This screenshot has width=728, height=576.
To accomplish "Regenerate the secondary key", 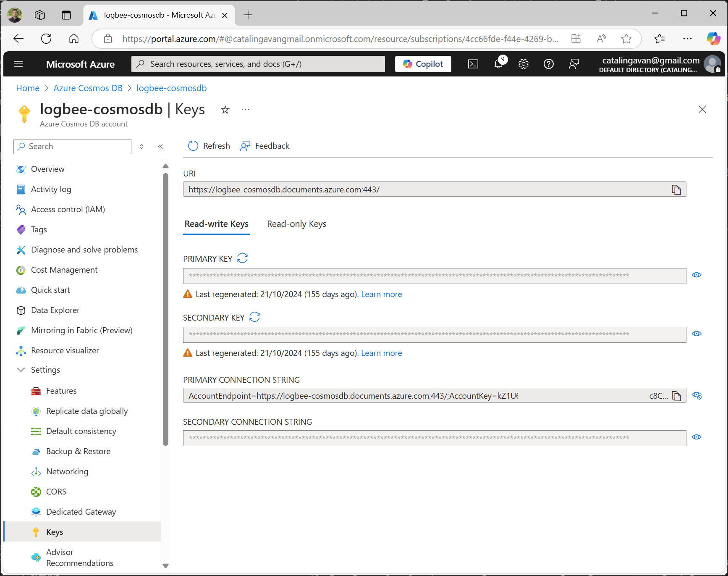I will coord(254,317).
